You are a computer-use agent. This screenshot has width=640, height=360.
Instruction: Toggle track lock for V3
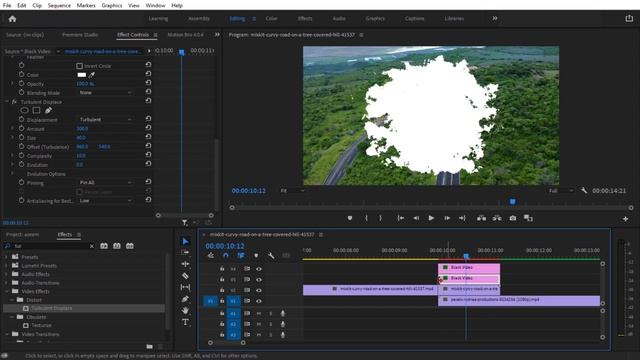point(222,280)
